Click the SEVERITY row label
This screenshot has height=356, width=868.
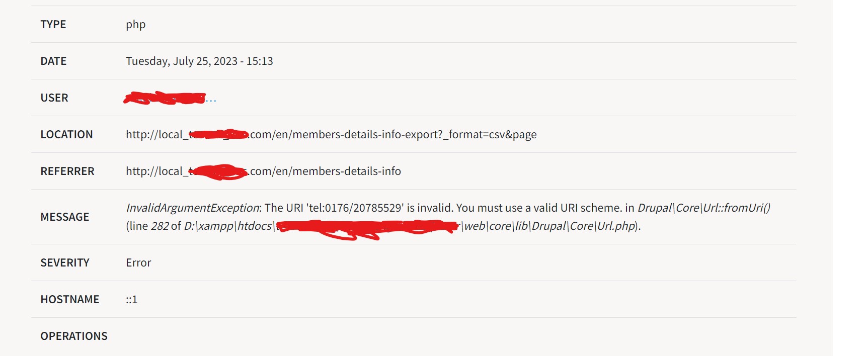[65, 262]
